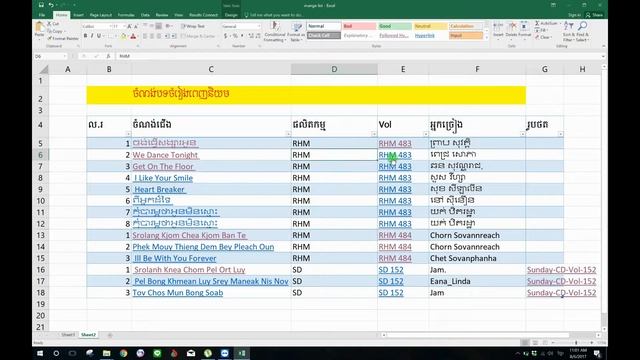Select column D header
The width and height of the screenshot is (640, 360).
334,69
